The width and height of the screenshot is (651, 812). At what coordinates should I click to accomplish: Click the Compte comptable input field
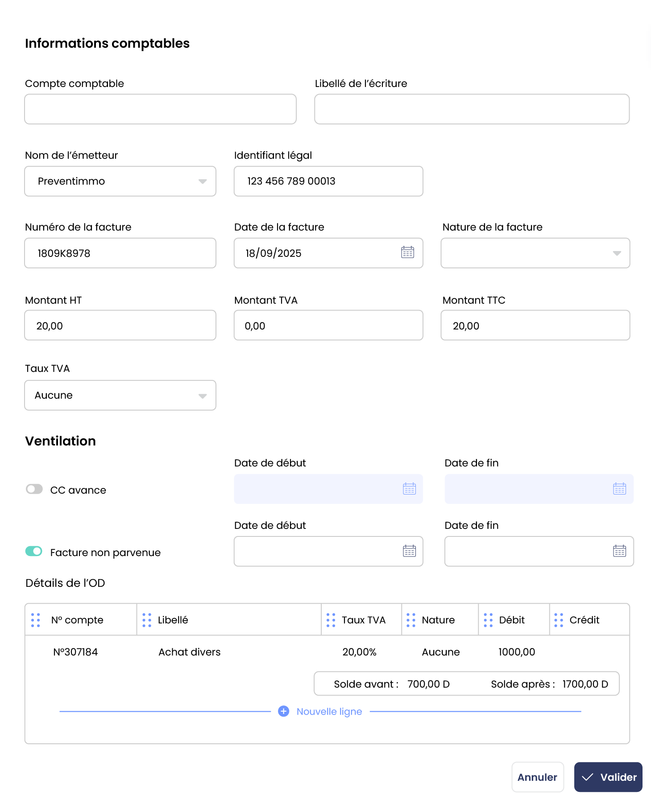click(160, 109)
